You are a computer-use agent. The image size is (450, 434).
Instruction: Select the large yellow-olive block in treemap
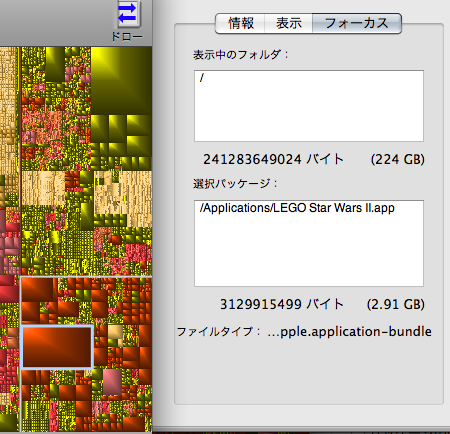tap(121, 81)
